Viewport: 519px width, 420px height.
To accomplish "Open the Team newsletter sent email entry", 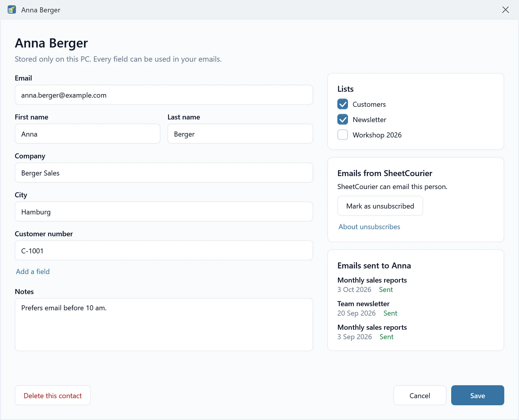I will click(x=367, y=308).
